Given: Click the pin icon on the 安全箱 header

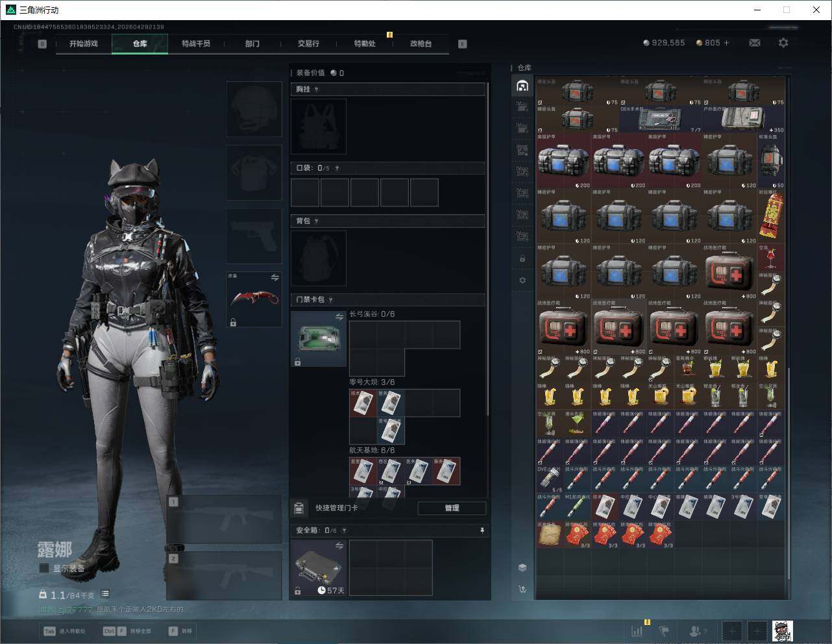Looking at the screenshot, I should tap(482, 530).
